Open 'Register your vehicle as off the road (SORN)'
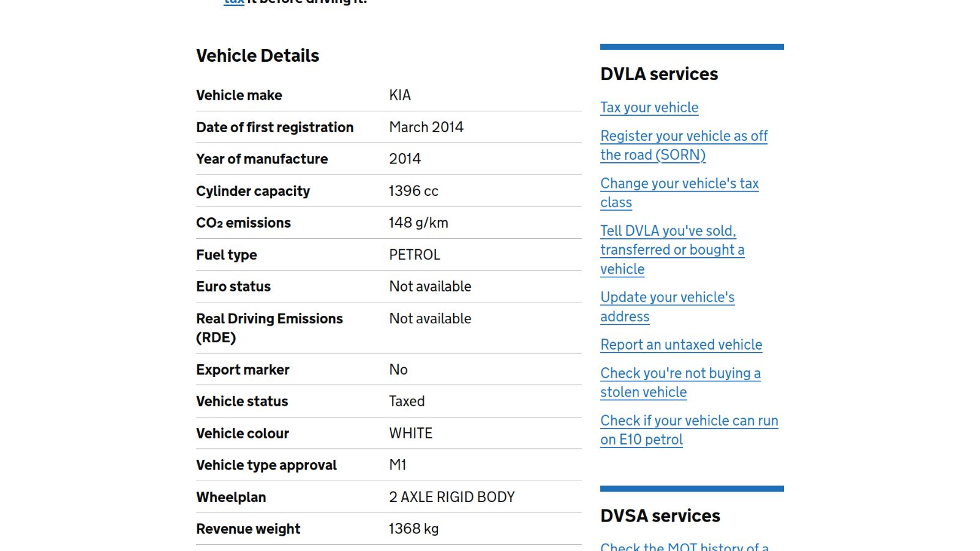This screenshot has height=551, width=980. [x=684, y=145]
